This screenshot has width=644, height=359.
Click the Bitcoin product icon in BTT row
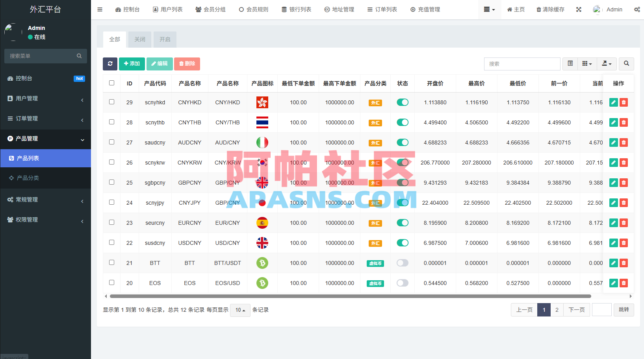[262, 263]
